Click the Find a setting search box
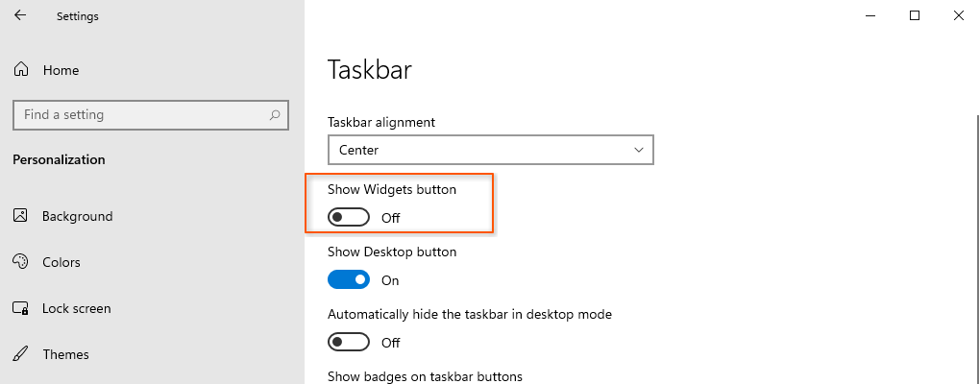 (x=139, y=115)
